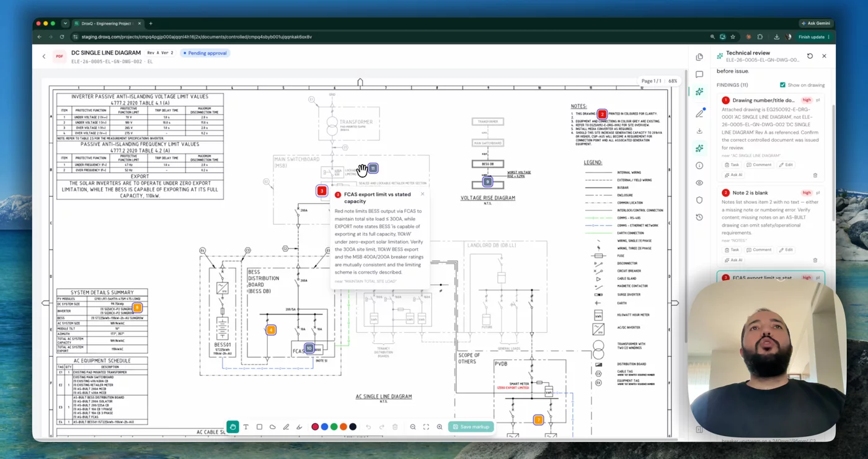Open the Chrome tab list dropdown arrow

65,24
